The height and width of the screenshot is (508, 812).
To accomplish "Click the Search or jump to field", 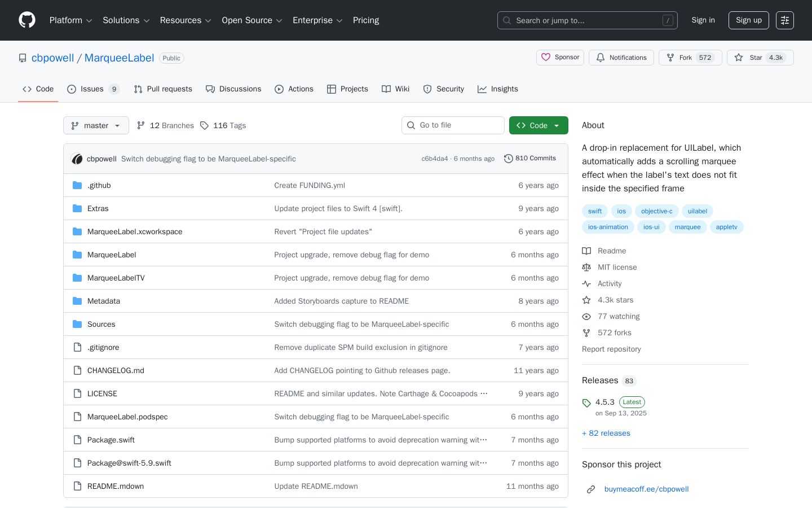I will (x=588, y=20).
